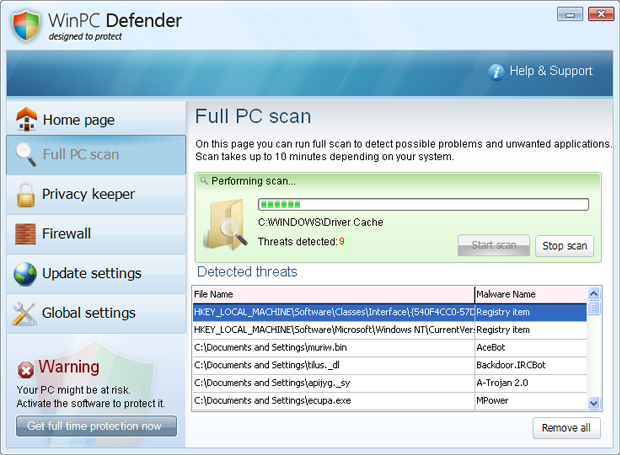The width and height of the screenshot is (620, 455).
Task: Click the threat list scroll down arrow
Action: click(x=594, y=403)
